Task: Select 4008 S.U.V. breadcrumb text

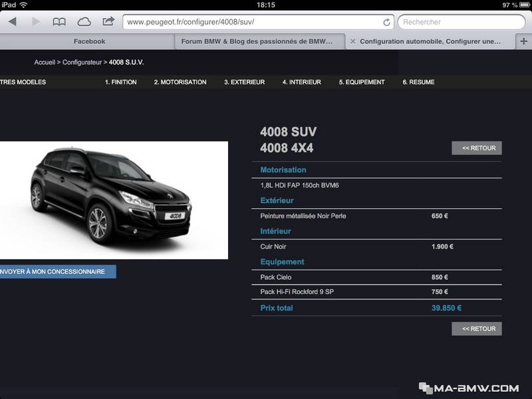Action: coord(126,63)
